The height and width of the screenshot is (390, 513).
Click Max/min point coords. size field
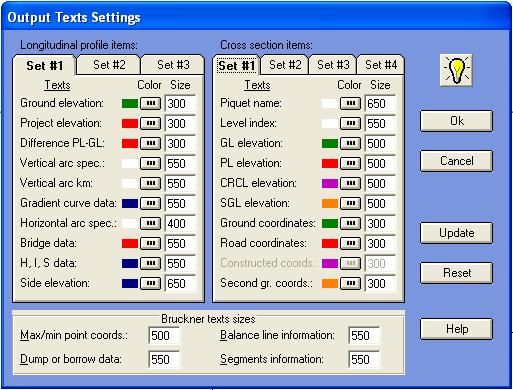pyautogui.click(x=164, y=336)
